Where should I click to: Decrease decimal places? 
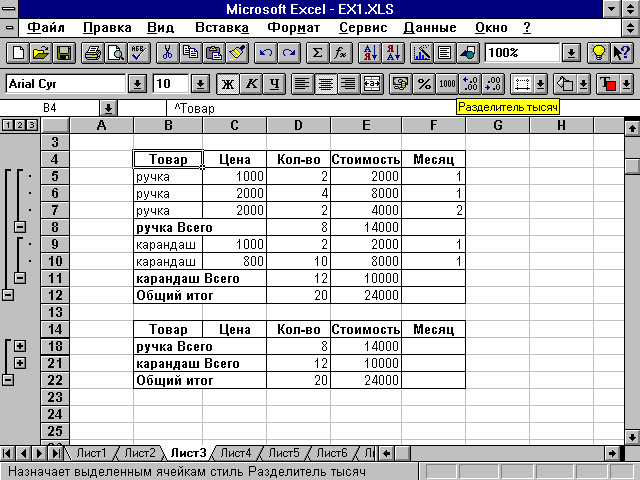[x=493, y=84]
